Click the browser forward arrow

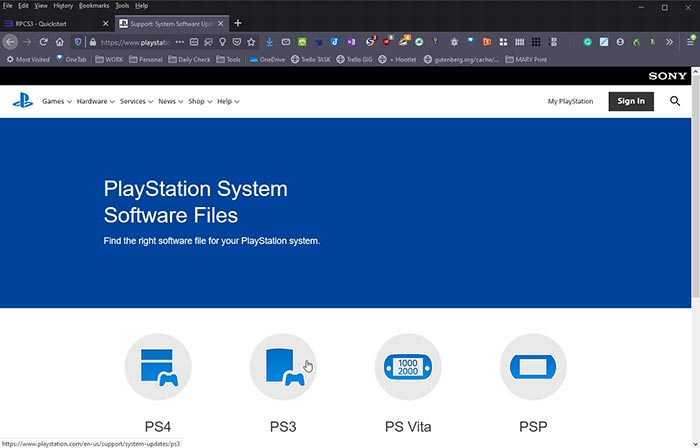pos(27,42)
